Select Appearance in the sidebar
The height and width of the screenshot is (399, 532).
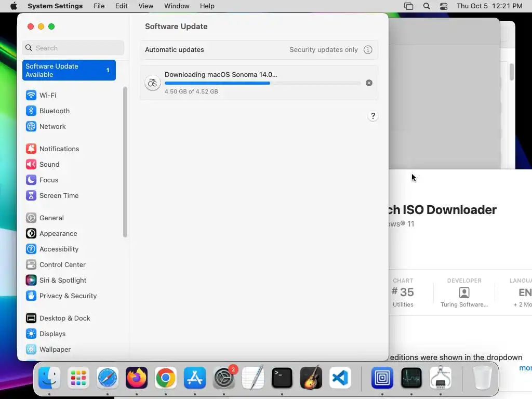(51, 234)
